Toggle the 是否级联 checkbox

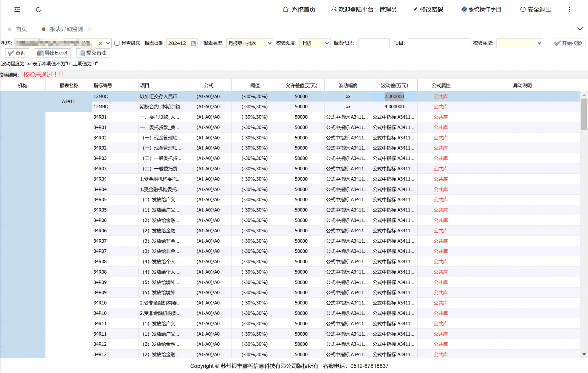click(x=117, y=43)
